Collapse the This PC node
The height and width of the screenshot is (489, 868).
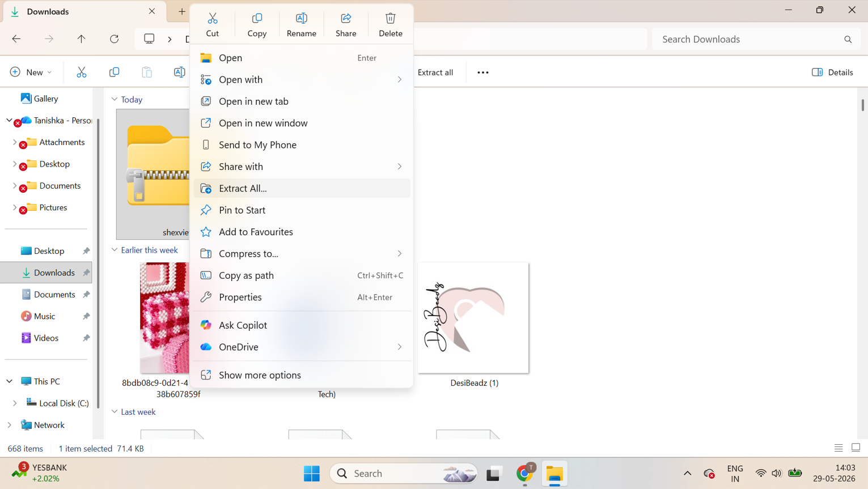(x=9, y=381)
